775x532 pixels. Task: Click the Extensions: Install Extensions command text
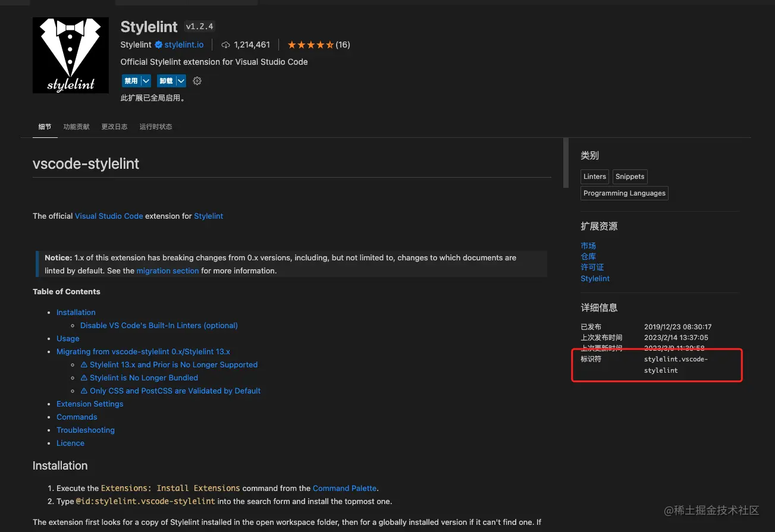pos(171,488)
